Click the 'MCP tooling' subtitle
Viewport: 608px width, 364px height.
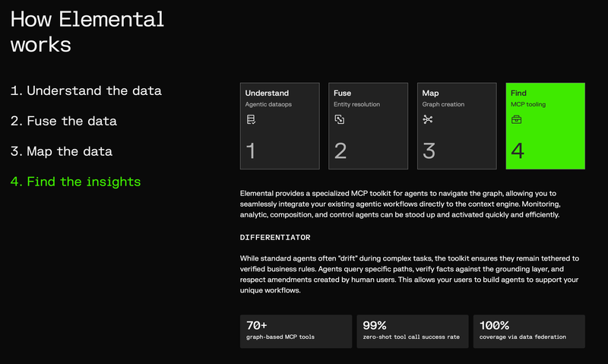click(528, 104)
